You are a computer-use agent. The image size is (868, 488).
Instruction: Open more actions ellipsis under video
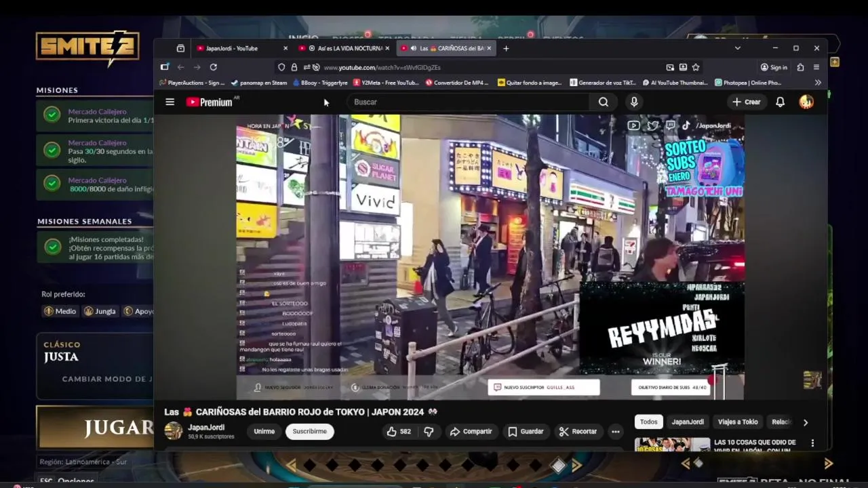(x=615, y=431)
